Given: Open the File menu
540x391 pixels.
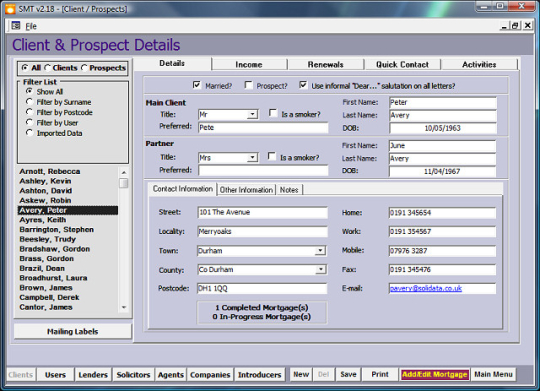Looking at the screenshot, I should (x=31, y=26).
